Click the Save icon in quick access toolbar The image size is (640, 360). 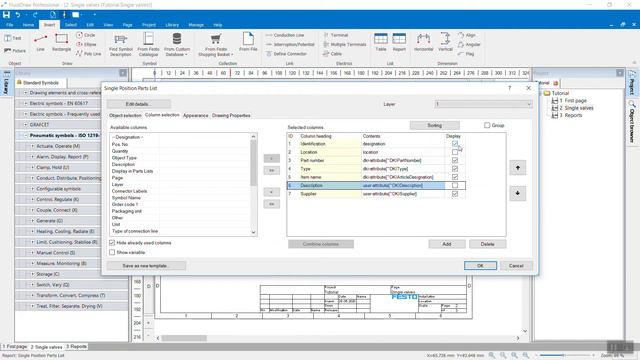point(6,15)
